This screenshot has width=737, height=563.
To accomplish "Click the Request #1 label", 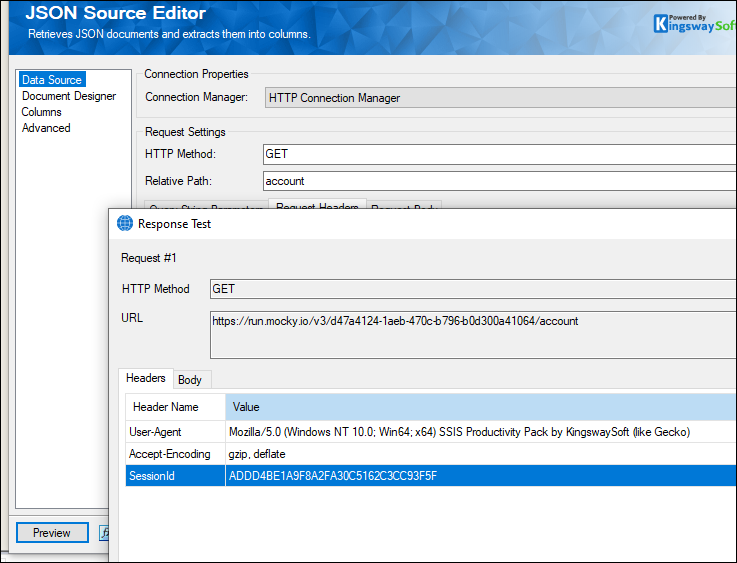I will (x=149, y=258).
